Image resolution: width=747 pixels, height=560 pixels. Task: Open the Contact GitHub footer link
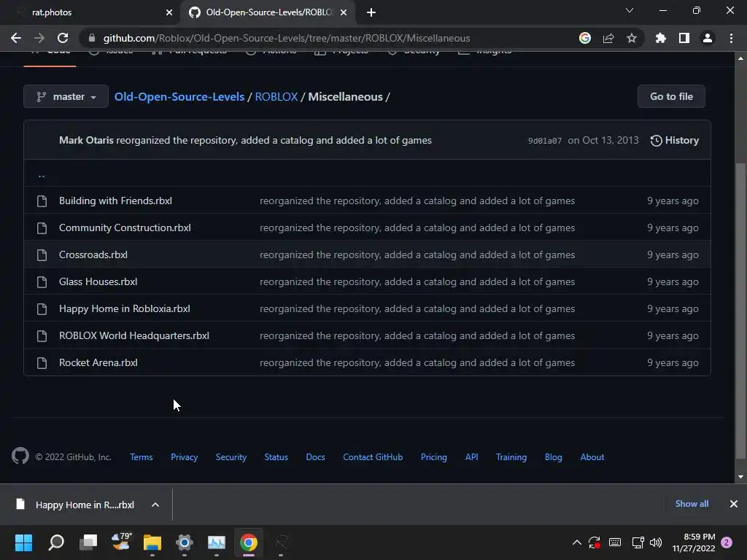373,457
